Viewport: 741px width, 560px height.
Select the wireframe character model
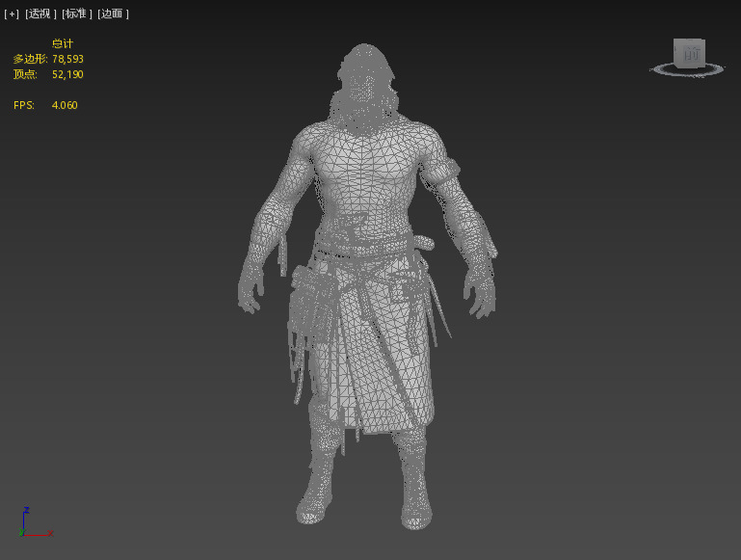click(x=367, y=286)
